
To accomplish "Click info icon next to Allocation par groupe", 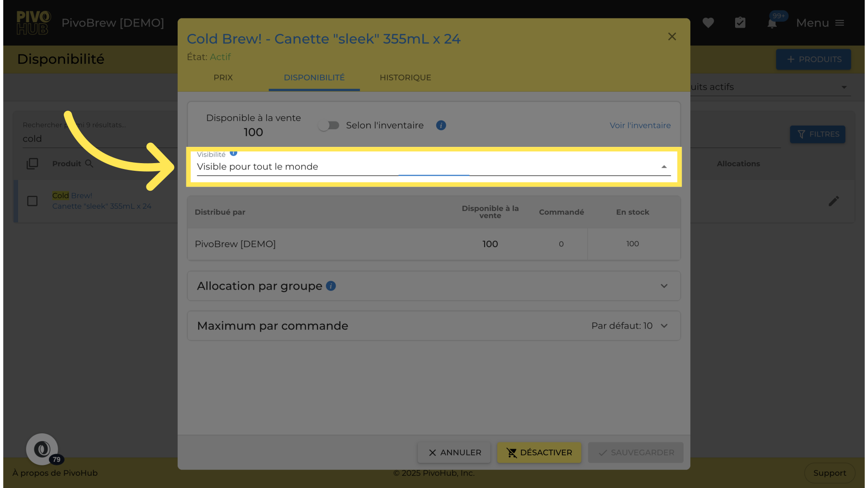I will point(331,286).
